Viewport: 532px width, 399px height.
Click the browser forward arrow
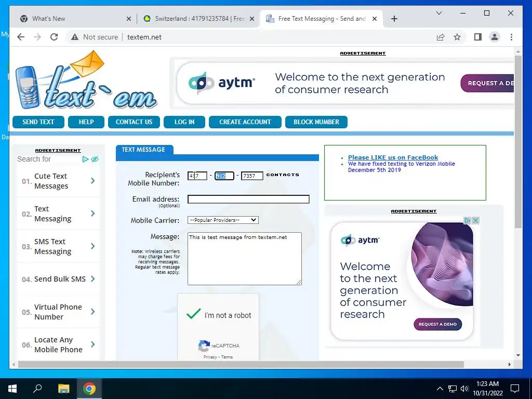[x=37, y=37]
